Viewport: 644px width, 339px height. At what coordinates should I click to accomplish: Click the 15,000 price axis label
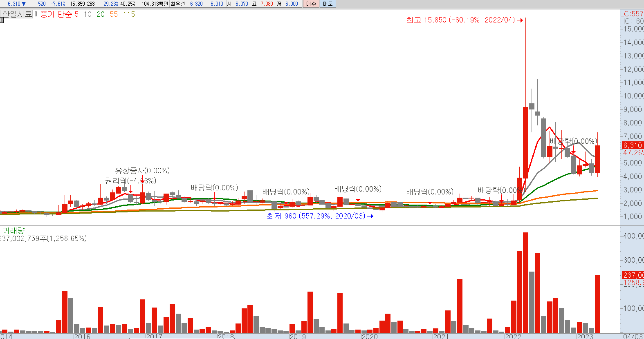[633, 29]
